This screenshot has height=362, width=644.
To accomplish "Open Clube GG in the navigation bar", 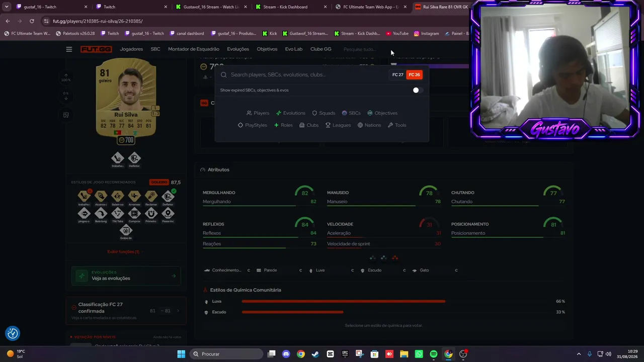I will pos(320,49).
